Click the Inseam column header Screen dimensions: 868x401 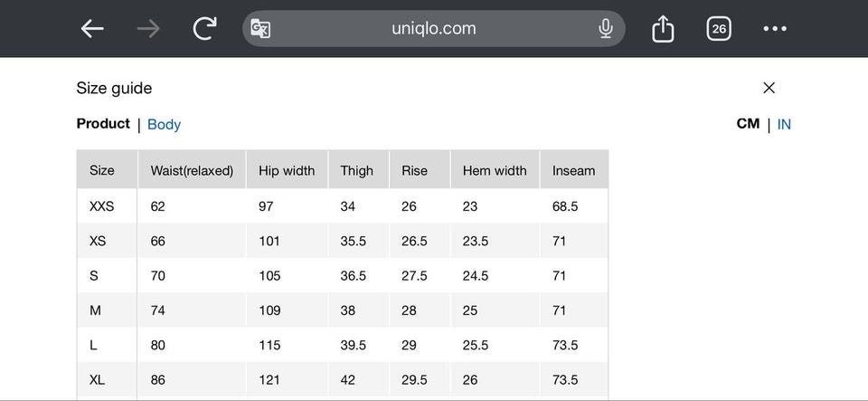(x=573, y=170)
